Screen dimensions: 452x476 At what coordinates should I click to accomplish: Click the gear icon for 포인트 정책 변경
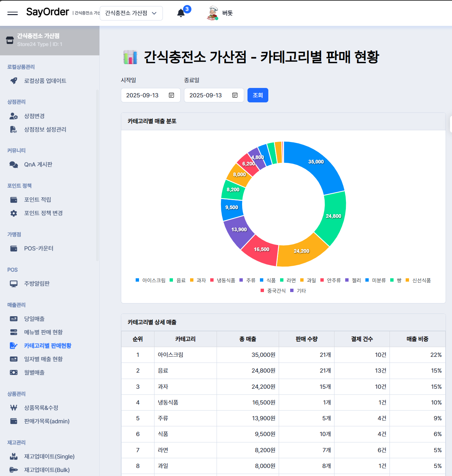[x=14, y=213]
